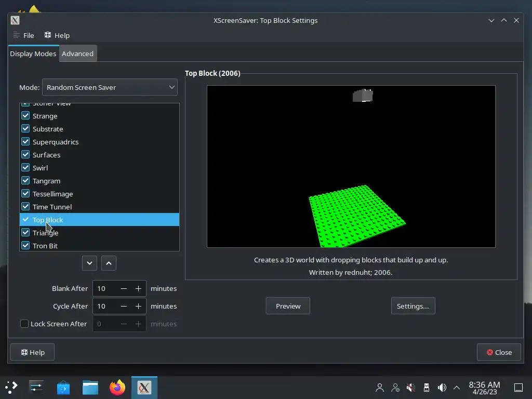Increase Cycle After minutes with plus
This screenshot has width=532, height=399.
point(138,306)
